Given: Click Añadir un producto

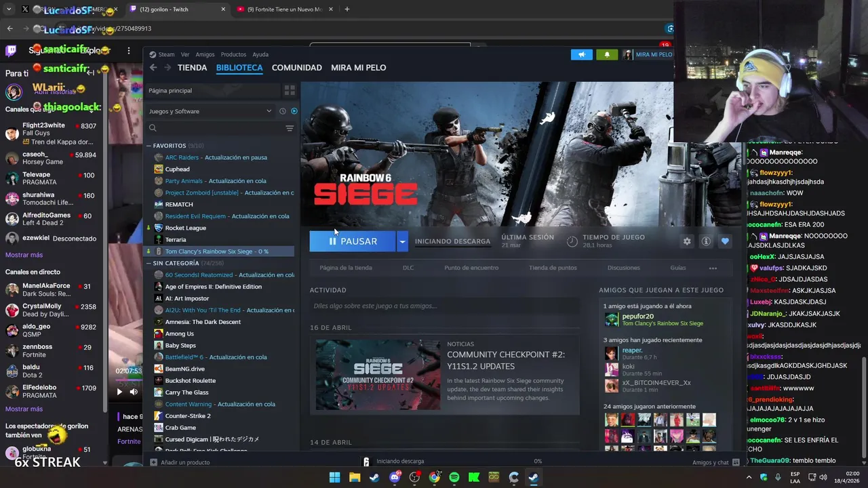Looking at the screenshot, I should pyautogui.click(x=180, y=462).
